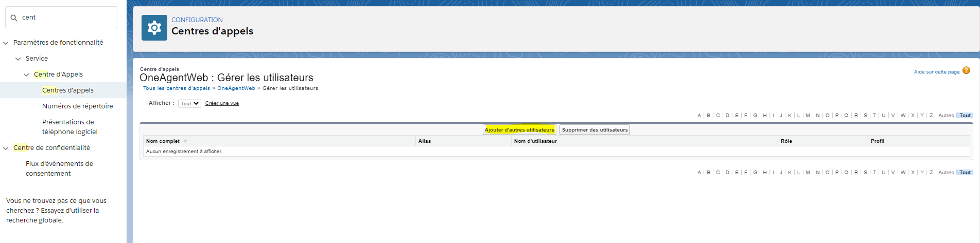980x243 pixels.
Task: Collapse the Centre de confidentialité section
Action: 6,148
